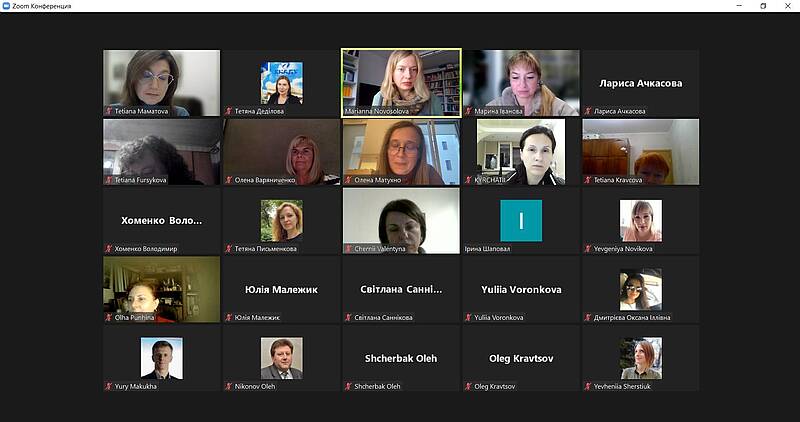The image size is (800, 422).
Task: Select Shcherbak Oleh participant tile
Action: [x=401, y=358]
